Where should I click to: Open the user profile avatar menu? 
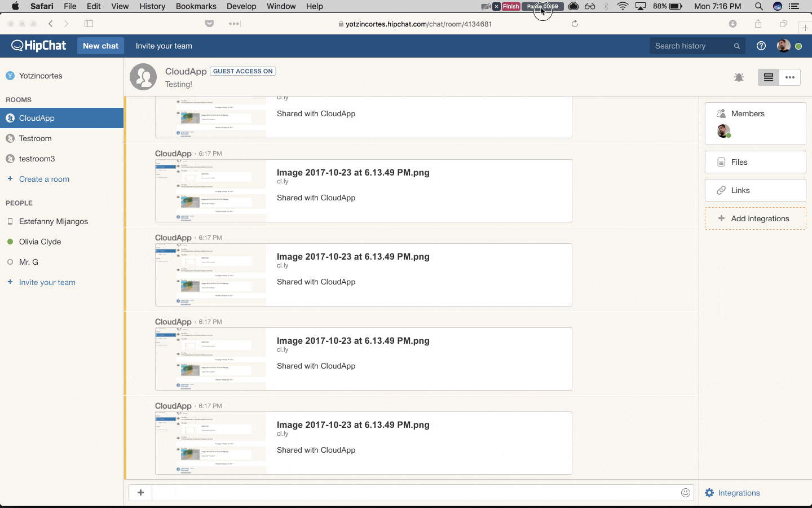click(783, 46)
